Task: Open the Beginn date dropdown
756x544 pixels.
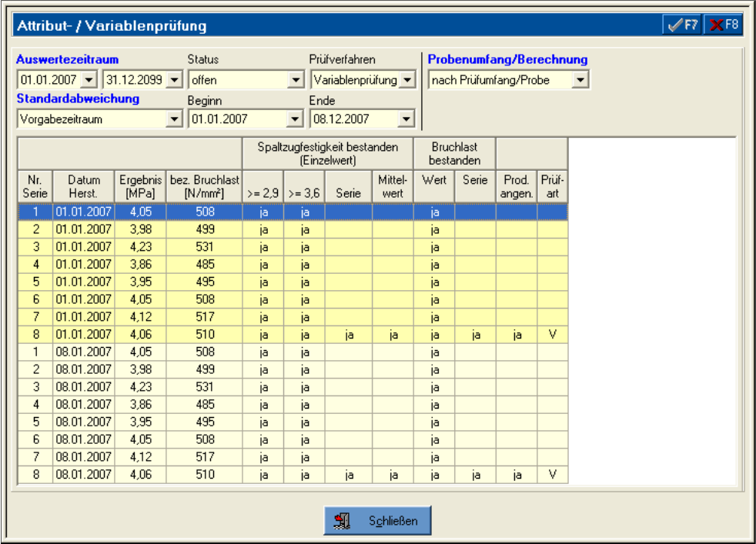Action: (x=296, y=119)
